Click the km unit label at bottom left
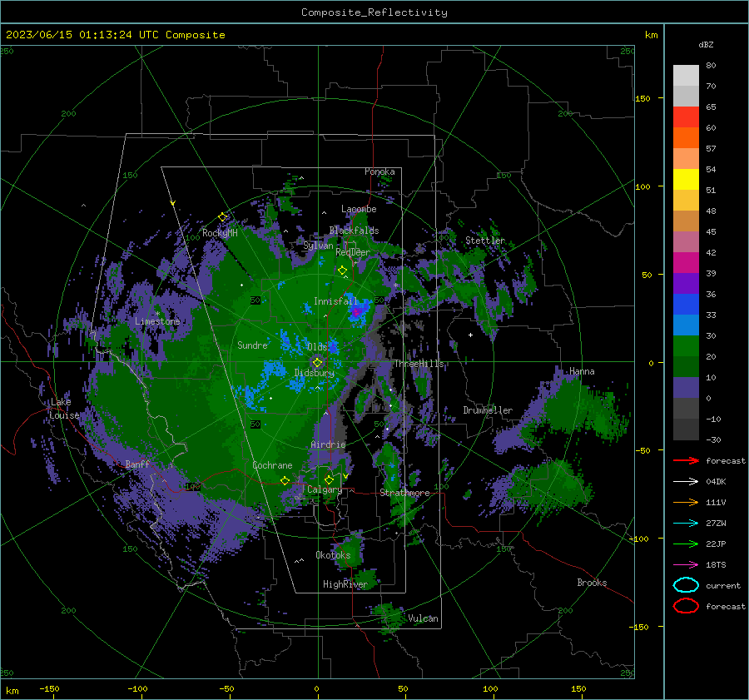Image resolution: width=749 pixels, height=700 pixels. tap(12, 691)
